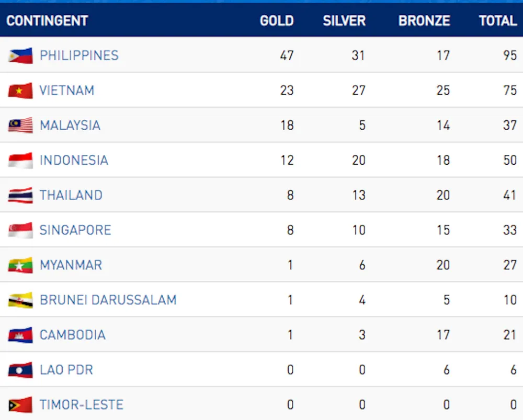Click the Myanmar flag icon
The image size is (523, 420).
pos(20,265)
